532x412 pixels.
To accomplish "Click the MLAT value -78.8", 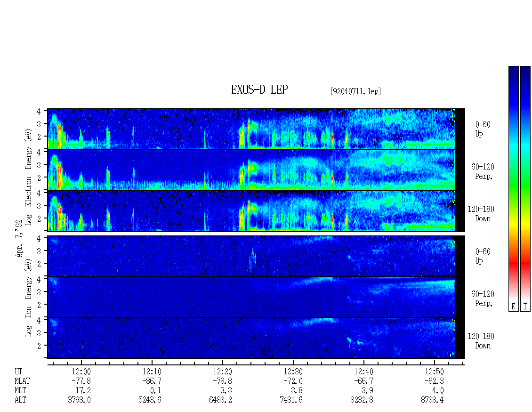I will point(222,381).
